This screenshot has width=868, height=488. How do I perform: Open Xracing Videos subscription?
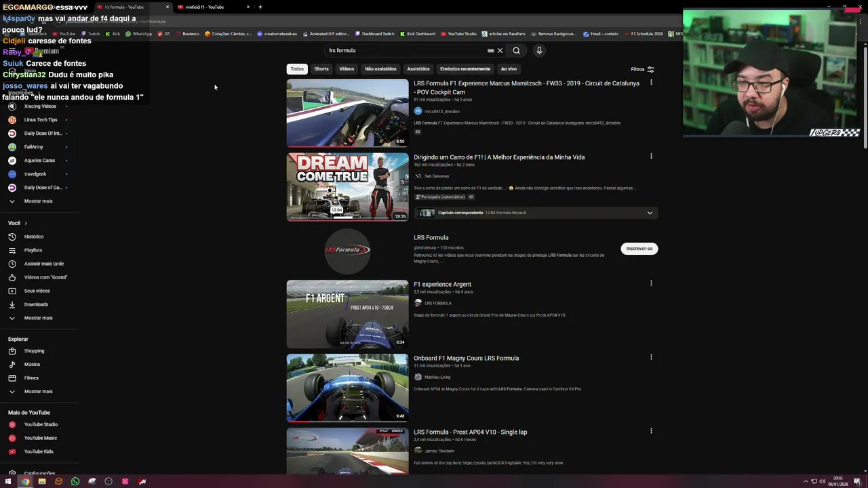[x=40, y=106]
